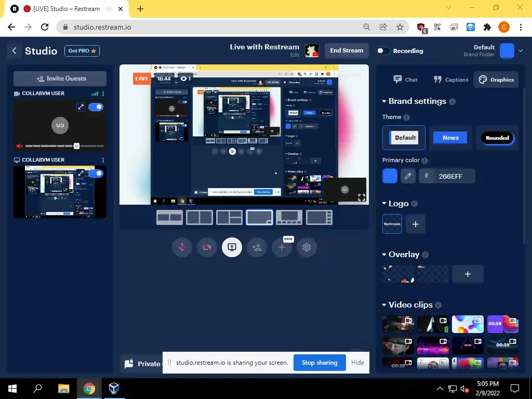Toggle the Recording switch

point(383,51)
